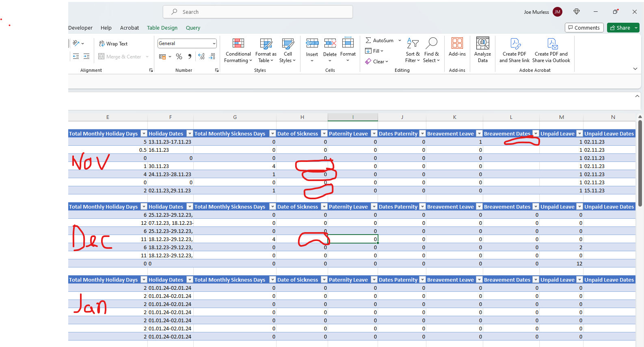Screen dimensions: 644x347
Task: Open Find & Select tool
Action: click(431, 50)
